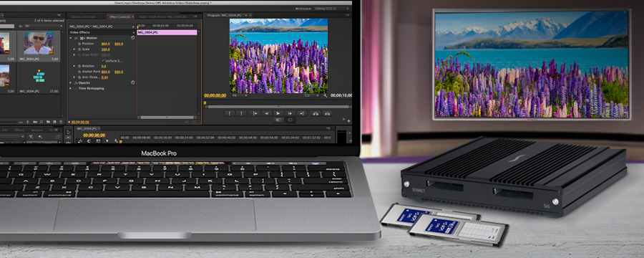Open the Markers tab

(x=36, y=130)
